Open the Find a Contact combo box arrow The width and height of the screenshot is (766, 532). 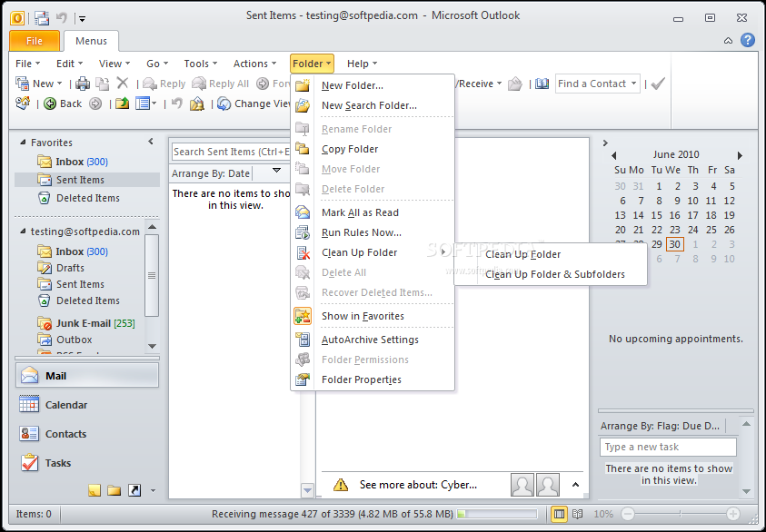(x=633, y=84)
